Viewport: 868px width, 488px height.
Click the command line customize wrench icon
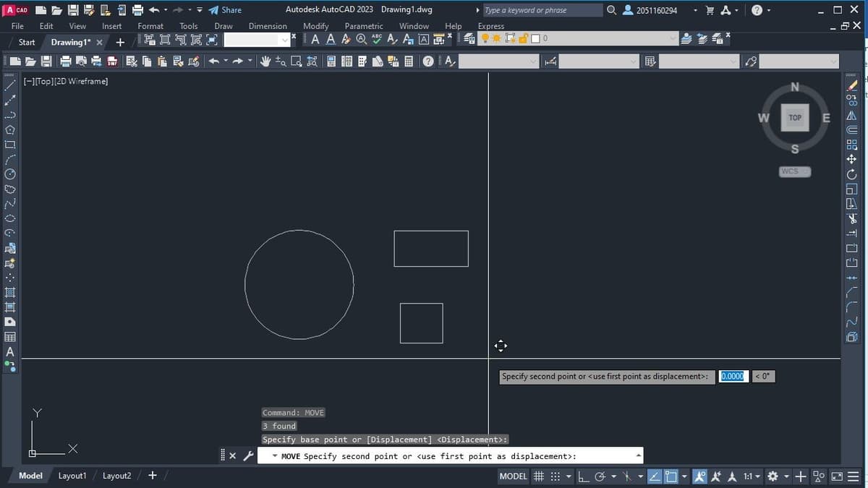coord(247,456)
